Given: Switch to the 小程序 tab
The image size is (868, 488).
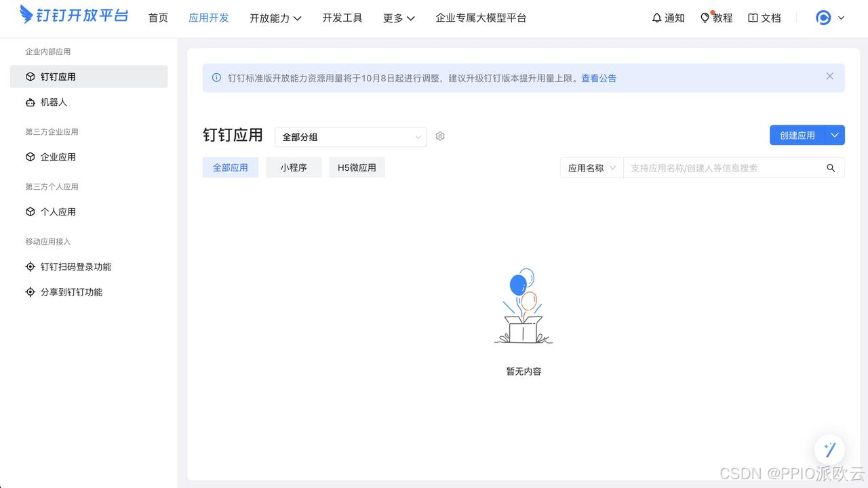Looking at the screenshot, I should pyautogui.click(x=294, y=167).
